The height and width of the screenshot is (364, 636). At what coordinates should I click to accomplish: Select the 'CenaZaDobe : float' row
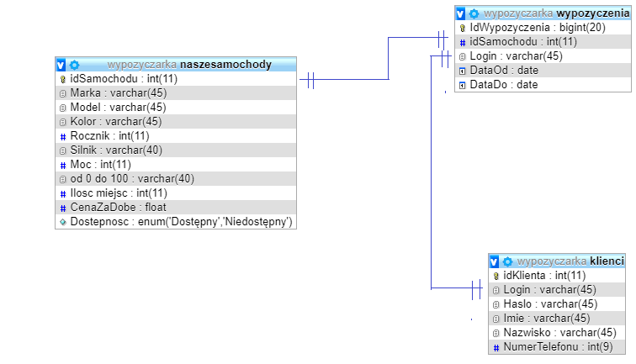pyautogui.click(x=176, y=207)
